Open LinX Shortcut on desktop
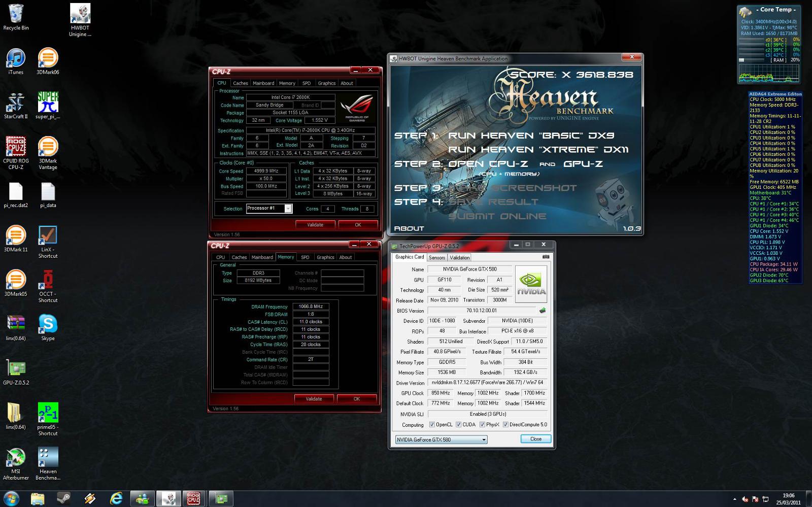This screenshot has height=507, width=812. [x=48, y=242]
